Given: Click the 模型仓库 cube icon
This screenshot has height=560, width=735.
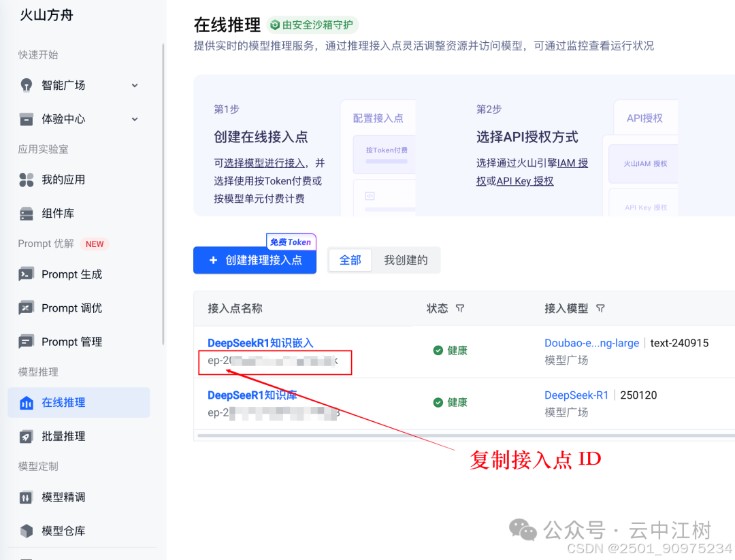Looking at the screenshot, I should click(x=27, y=531).
